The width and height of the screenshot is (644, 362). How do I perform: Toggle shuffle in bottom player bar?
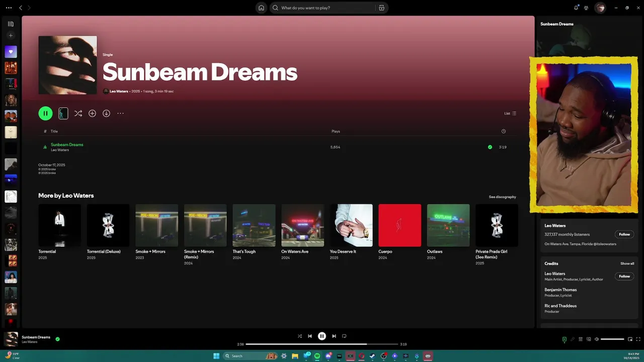300,336
